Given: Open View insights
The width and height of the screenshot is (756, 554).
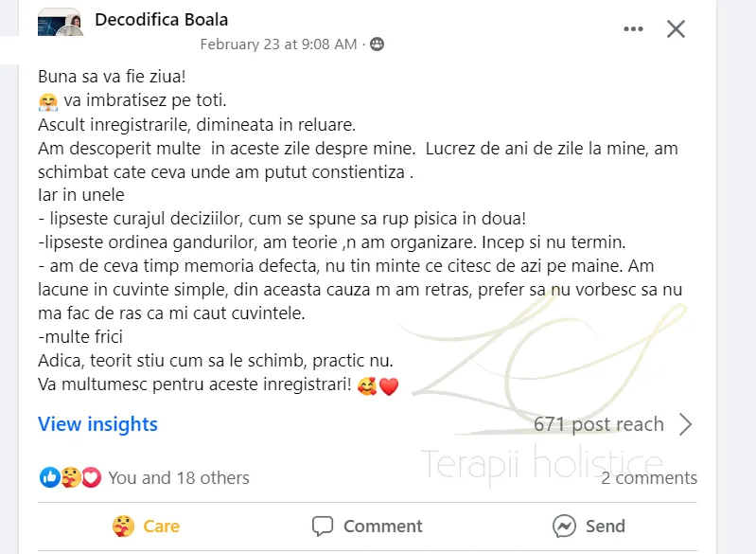Looking at the screenshot, I should tap(97, 424).
